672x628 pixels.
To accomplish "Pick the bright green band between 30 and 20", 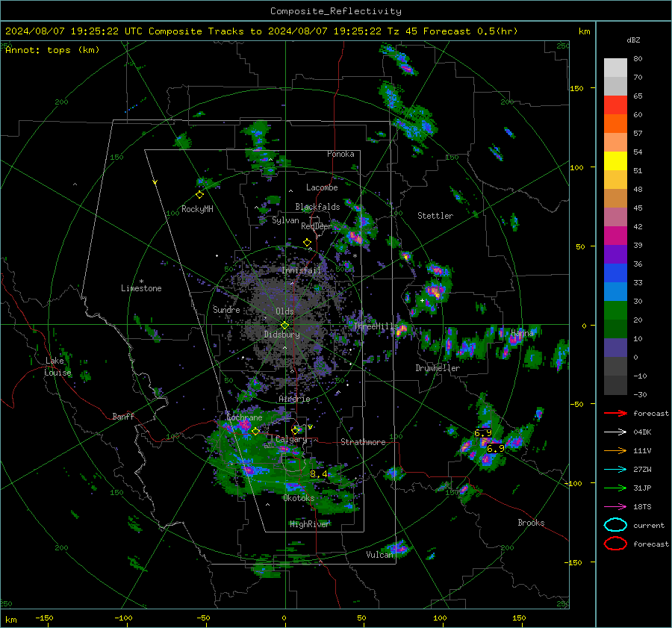I will coord(615,311).
